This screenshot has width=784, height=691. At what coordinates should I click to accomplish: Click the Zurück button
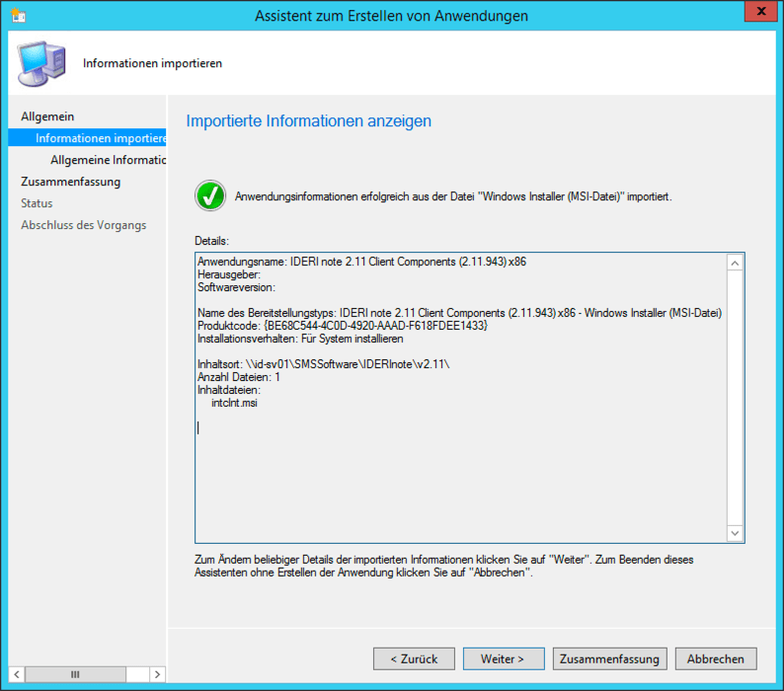click(414, 659)
